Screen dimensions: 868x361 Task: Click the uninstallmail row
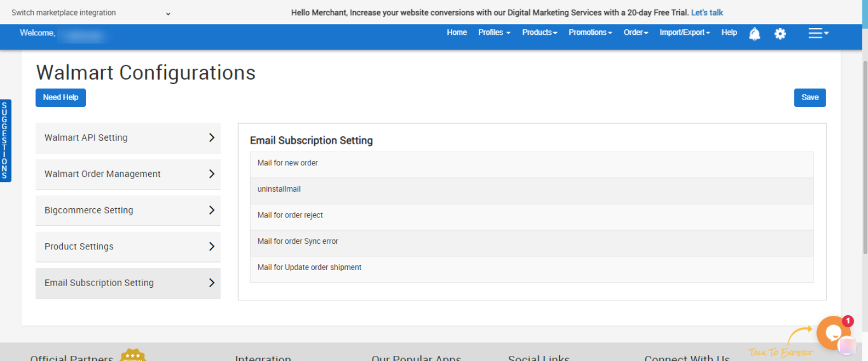[532, 191]
